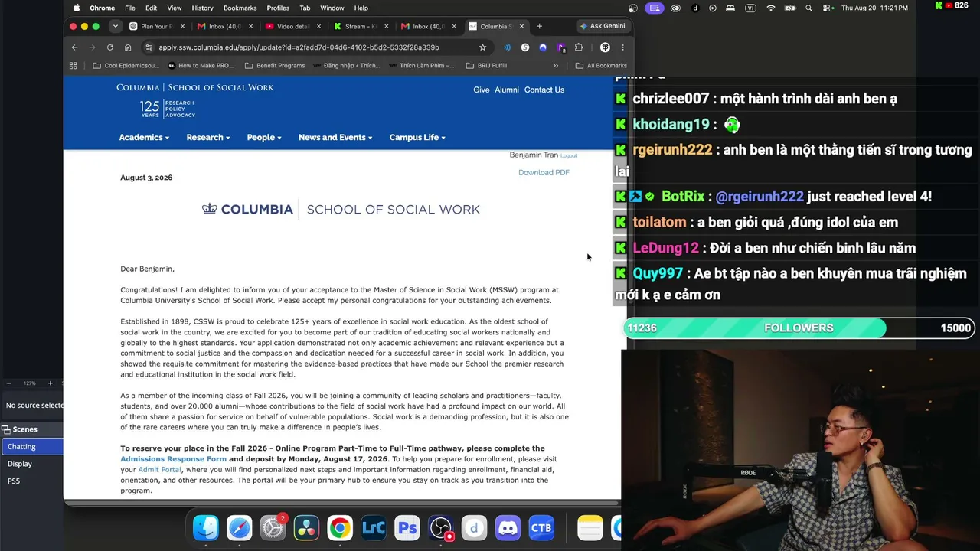Expand the Academics navigation dropdown
Viewport: 980px width, 551px height.
[144, 138]
